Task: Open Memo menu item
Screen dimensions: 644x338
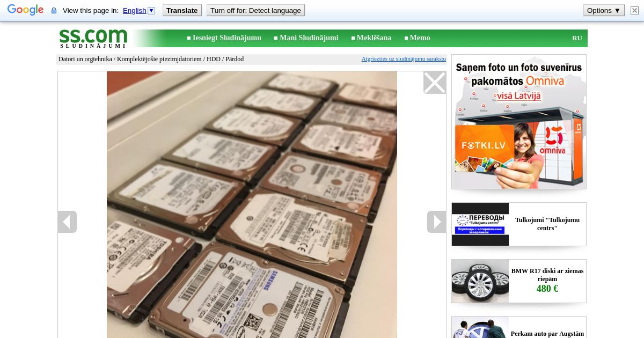Action: pos(420,38)
